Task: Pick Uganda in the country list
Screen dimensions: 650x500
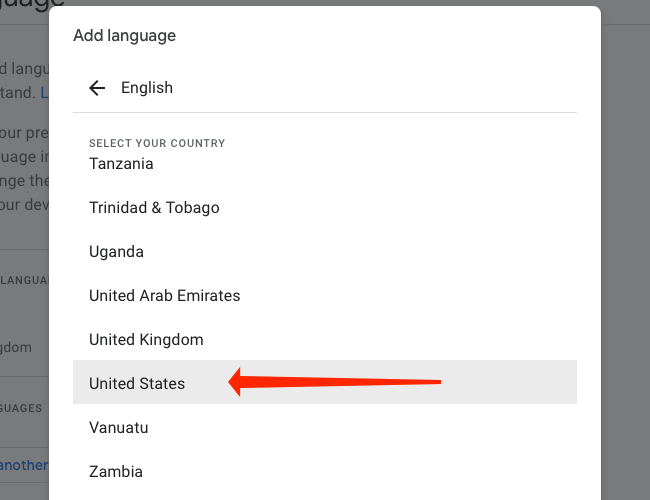Action: [116, 252]
